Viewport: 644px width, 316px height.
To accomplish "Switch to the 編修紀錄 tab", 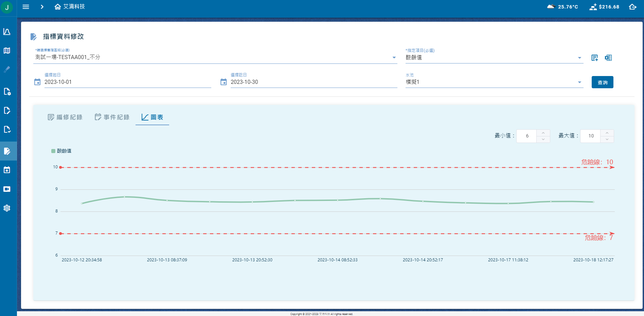I will tap(65, 117).
